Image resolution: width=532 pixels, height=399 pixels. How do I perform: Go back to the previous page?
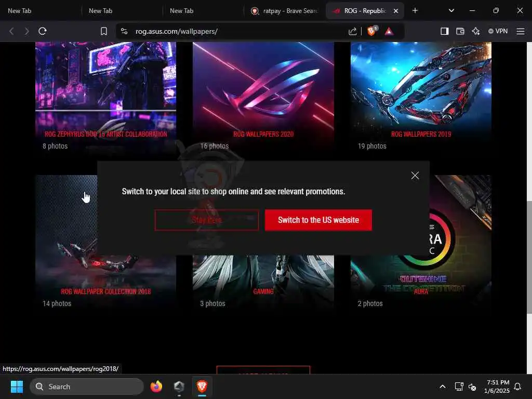(11, 31)
